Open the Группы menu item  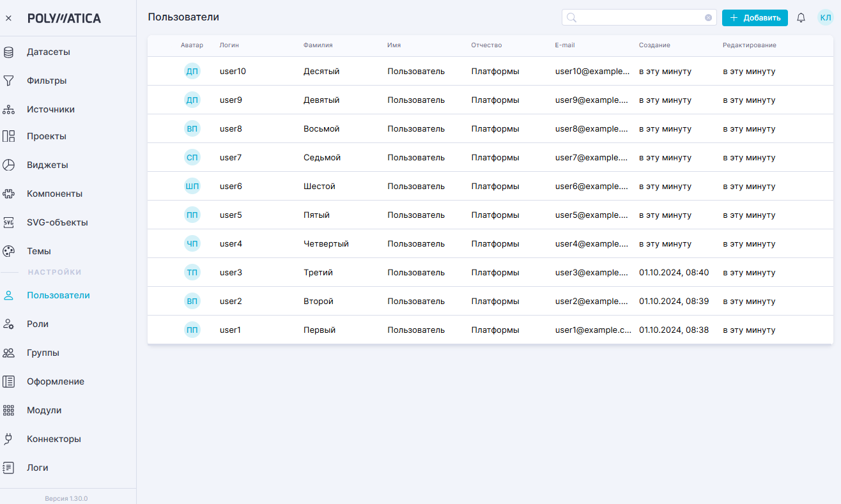43,353
